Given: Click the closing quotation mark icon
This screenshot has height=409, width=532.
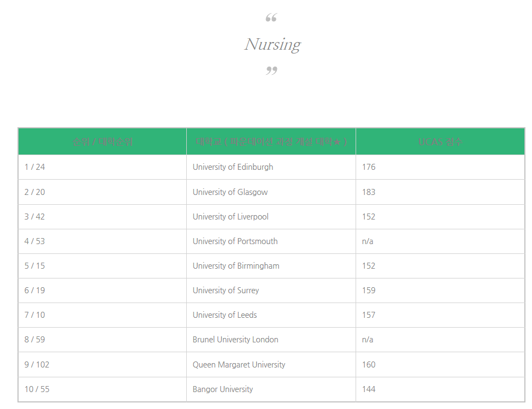Looking at the screenshot, I should click(271, 70).
